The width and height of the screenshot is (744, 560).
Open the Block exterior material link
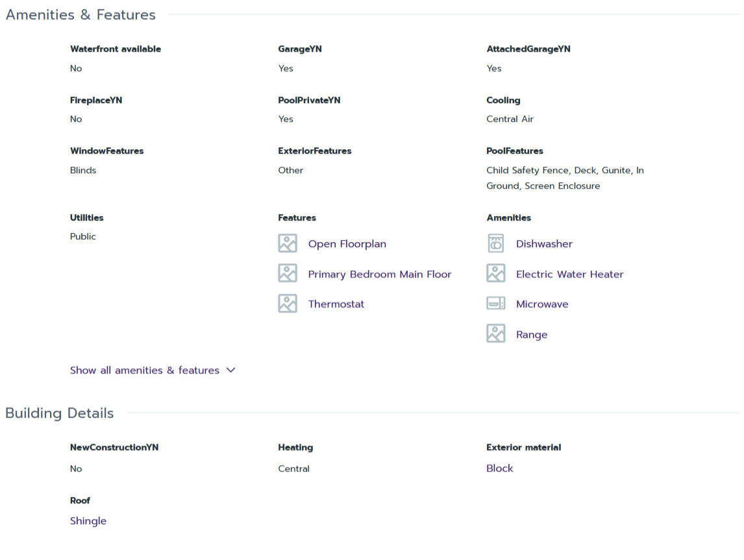point(499,469)
